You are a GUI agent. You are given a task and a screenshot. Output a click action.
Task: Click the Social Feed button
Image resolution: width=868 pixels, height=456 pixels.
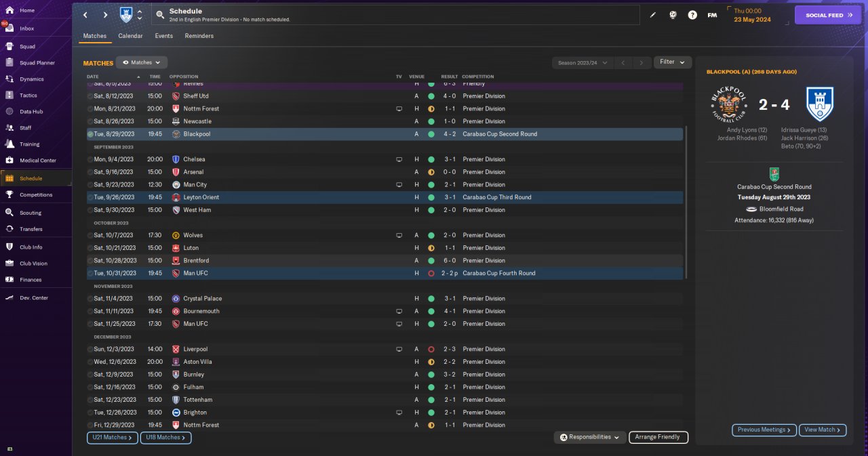827,15
